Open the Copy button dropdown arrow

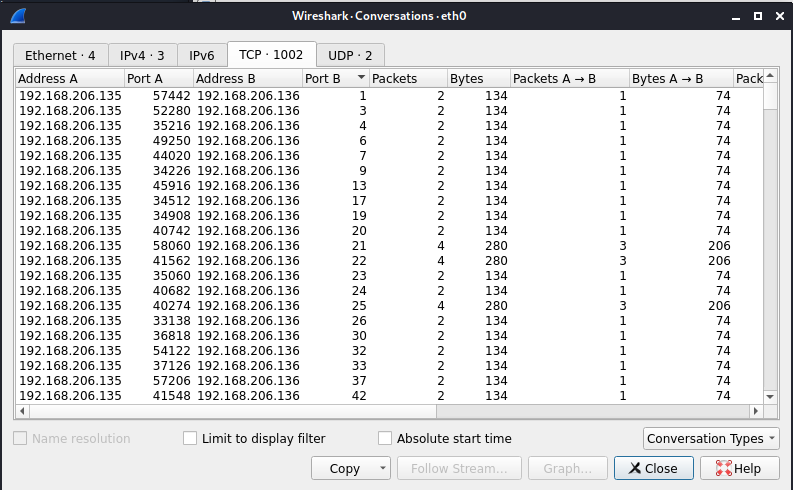pyautogui.click(x=383, y=469)
